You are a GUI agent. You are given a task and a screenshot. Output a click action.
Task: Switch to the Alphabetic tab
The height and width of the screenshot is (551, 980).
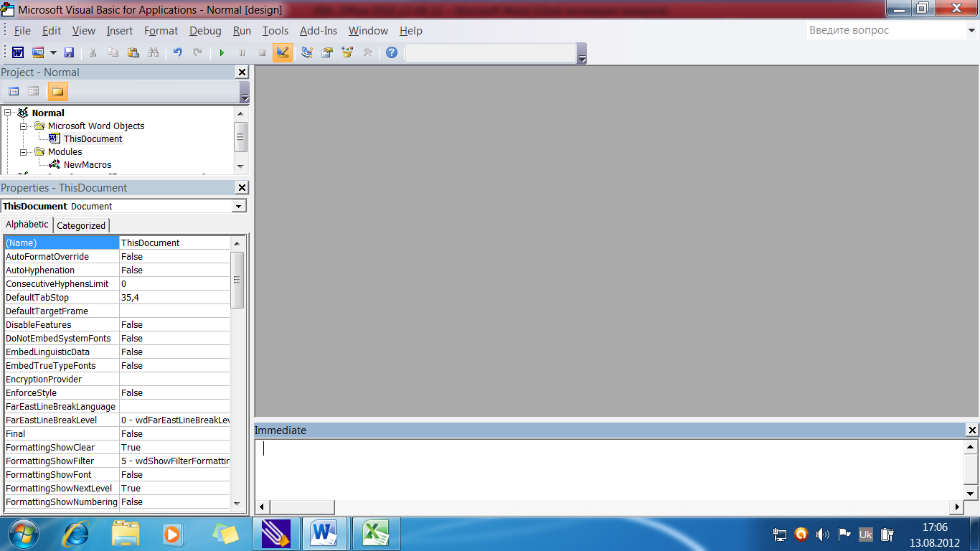pyautogui.click(x=27, y=224)
